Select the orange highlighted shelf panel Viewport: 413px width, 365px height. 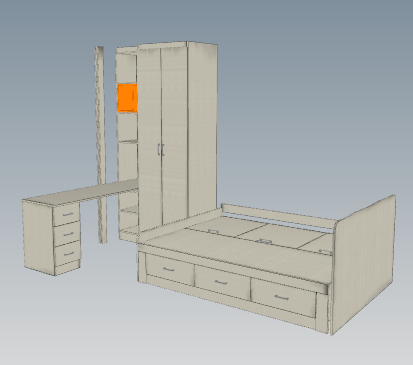pyautogui.click(x=127, y=98)
